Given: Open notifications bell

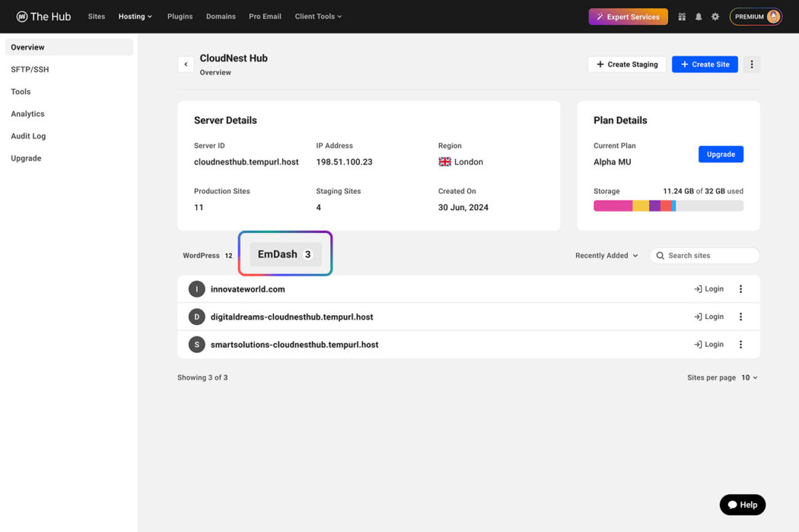Looking at the screenshot, I should coord(699,17).
